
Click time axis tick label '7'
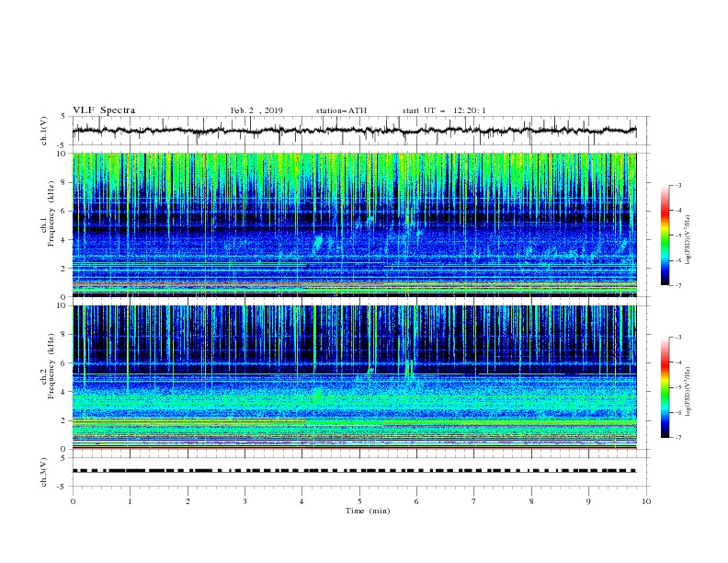tap(474, 501)
